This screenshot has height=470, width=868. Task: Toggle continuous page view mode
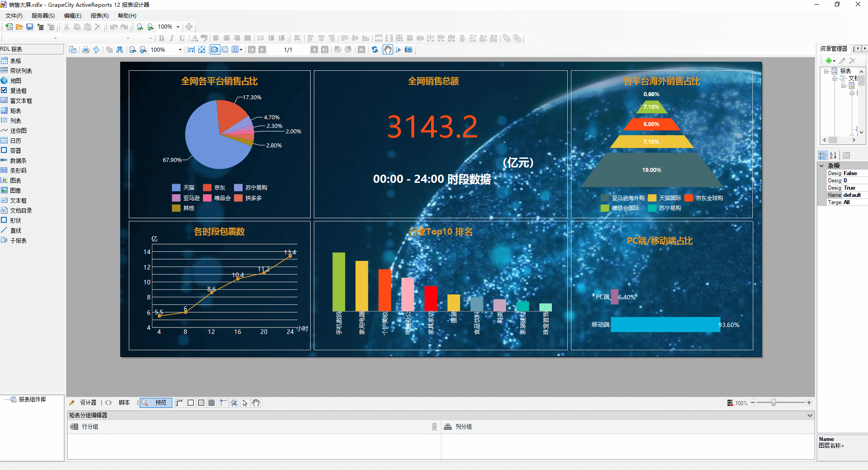(225, 49)
